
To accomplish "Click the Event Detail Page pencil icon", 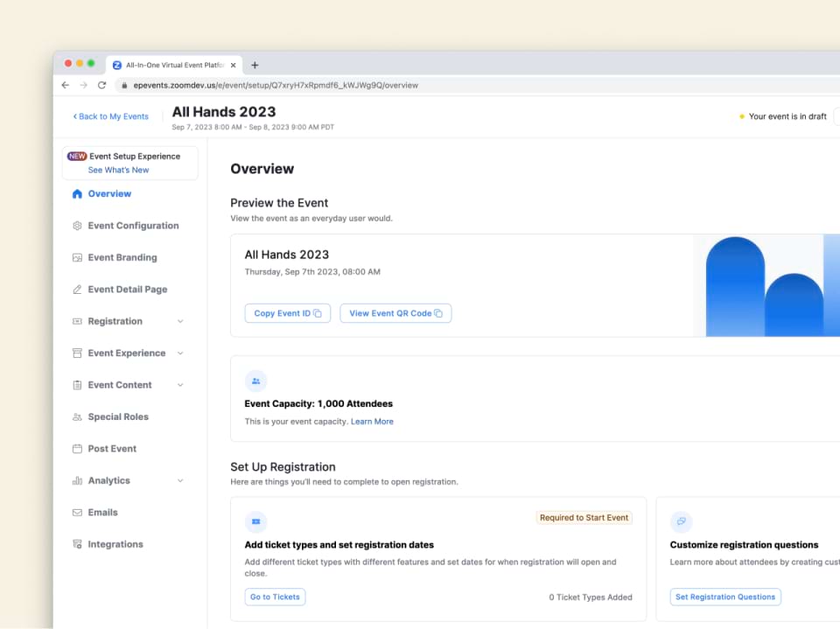I will [77, 290].
